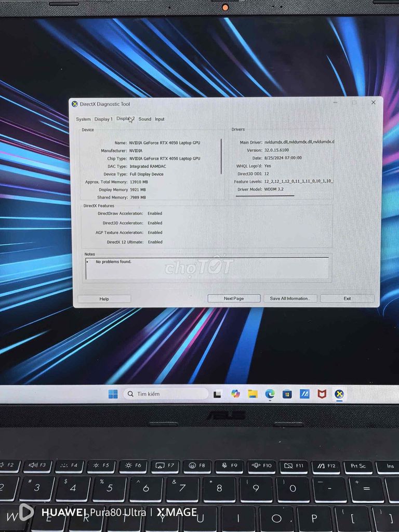Screen dimensions: 399x532
Task: Click DirectX 12 Ultimate Enabled value
Action: click(x=155, y=242)
